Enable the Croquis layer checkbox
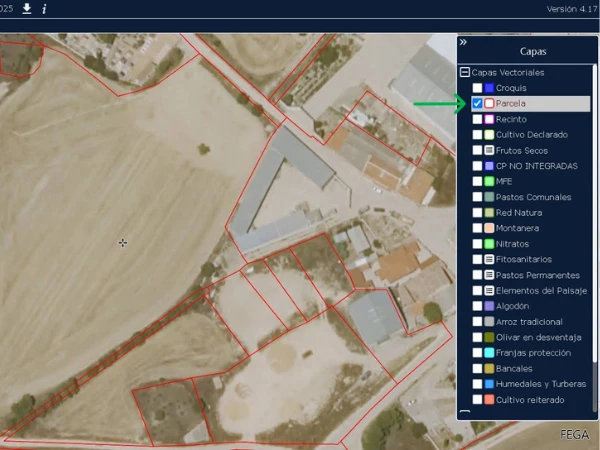Viewport: 600px width, 450px height. click(x=477, y=88)
